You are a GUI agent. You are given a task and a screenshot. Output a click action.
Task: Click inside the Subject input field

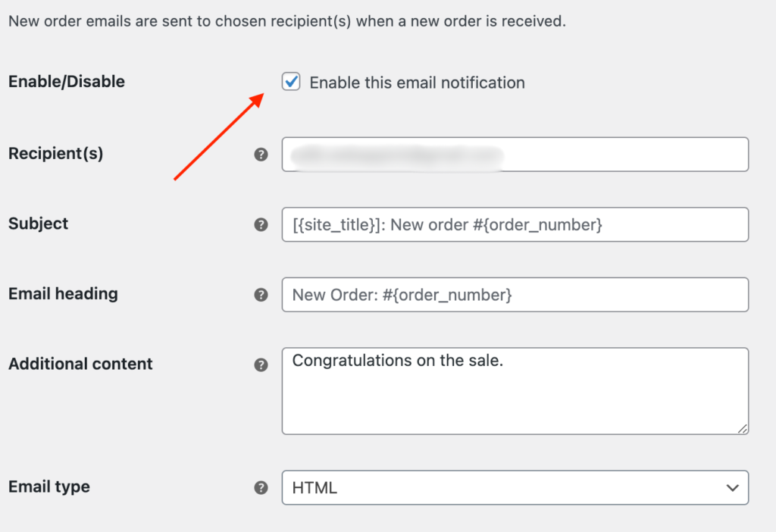click(515, 224)
